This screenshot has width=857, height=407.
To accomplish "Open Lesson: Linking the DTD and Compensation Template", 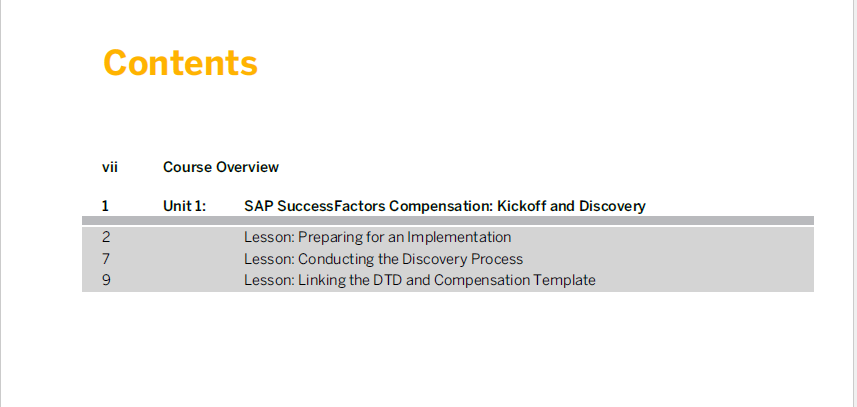I will (420, 280).
